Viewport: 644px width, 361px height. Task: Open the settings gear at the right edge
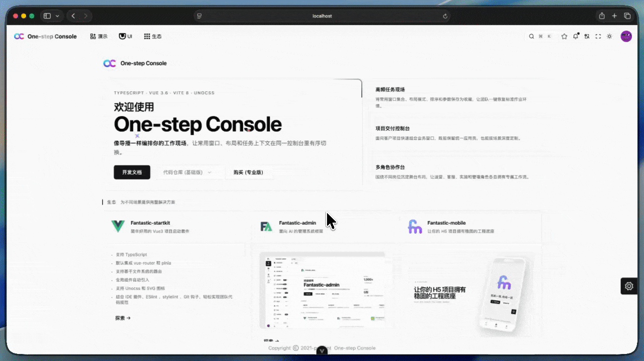[x=629, y=286]
